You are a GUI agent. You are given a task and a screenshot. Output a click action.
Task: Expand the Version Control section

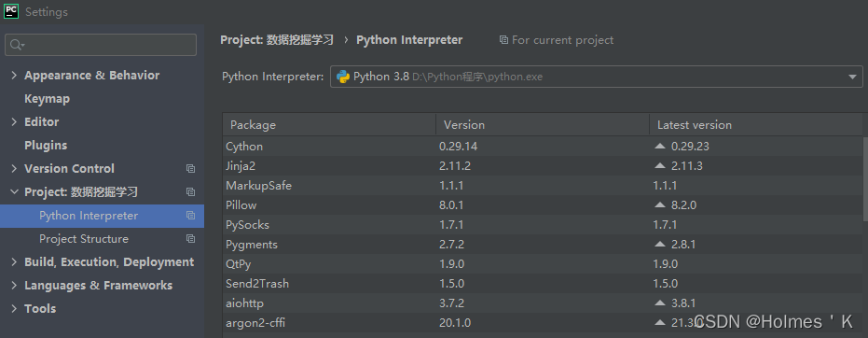pyautogui.click(x=14, y=168)
